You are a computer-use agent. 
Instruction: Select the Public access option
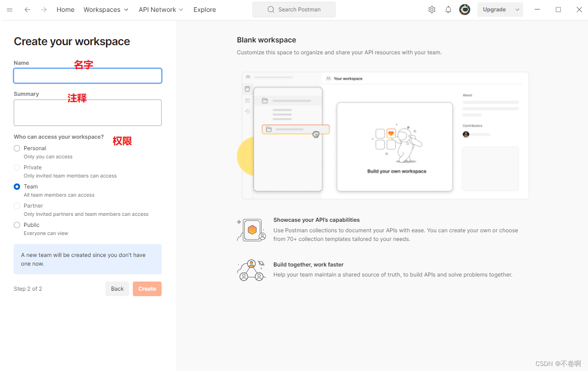[x=17, y=225]
